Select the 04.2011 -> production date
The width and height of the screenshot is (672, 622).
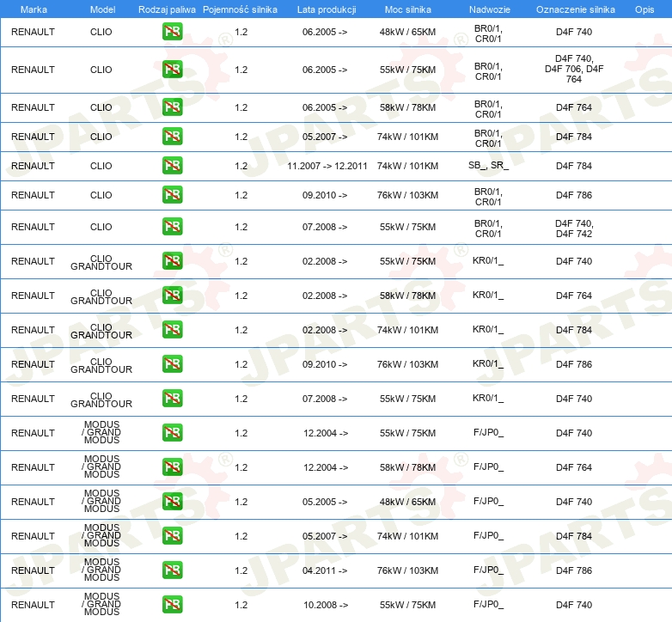pos(325,570)
